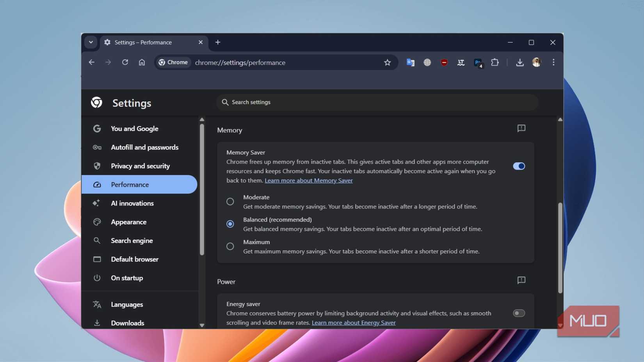Open the three-dot Chrome menu
Image resolution: width=644 pixels, height=362 pixels.
point(553,62)
